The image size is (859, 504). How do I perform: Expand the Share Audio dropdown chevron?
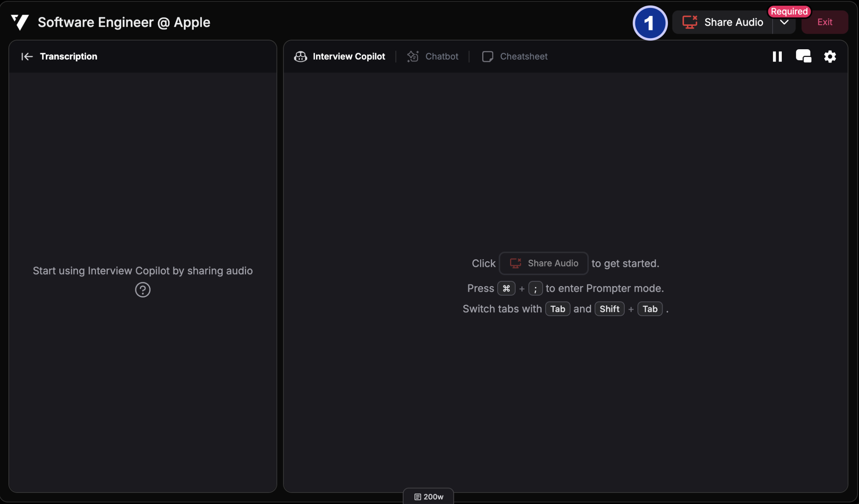click(784, 23)
